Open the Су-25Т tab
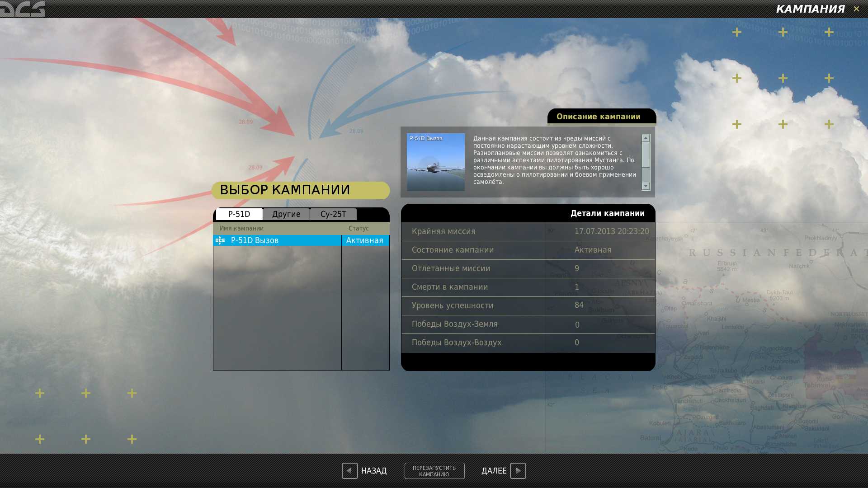Viewport: 868px width, 488px height. (x=333, y=214)
